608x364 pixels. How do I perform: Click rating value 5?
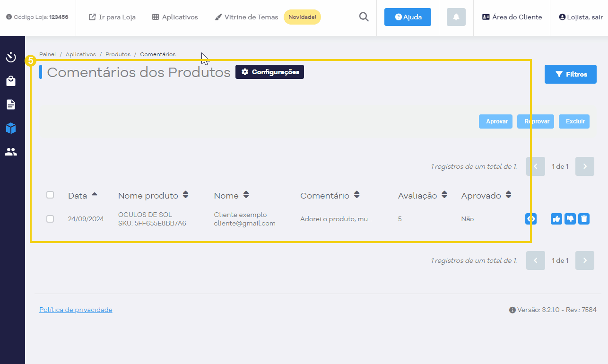(x=400, y=219)
